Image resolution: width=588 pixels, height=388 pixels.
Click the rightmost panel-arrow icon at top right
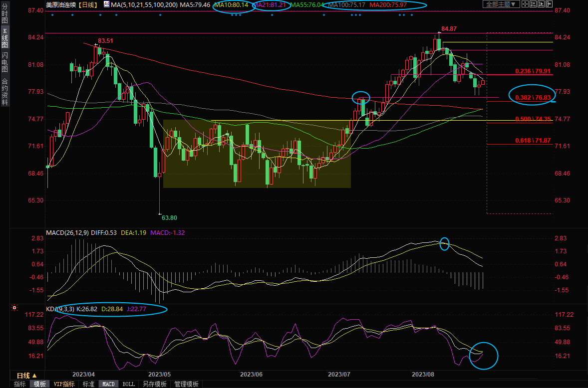tap(549, 4)
